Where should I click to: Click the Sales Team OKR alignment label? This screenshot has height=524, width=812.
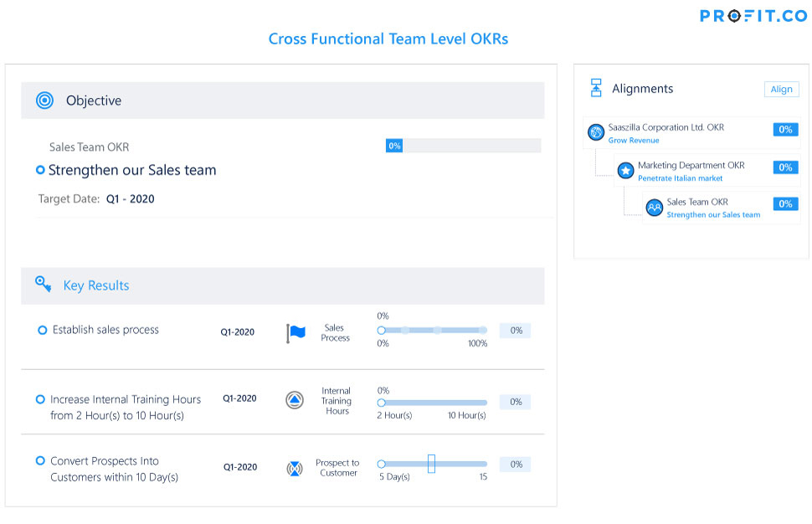(x=697, y=202)
